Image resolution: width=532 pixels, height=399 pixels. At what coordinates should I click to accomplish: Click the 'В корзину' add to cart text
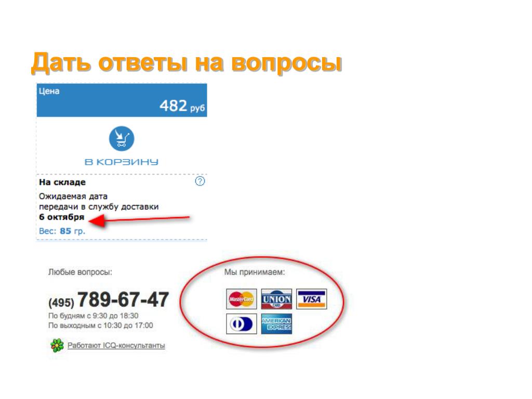[122, 162]
